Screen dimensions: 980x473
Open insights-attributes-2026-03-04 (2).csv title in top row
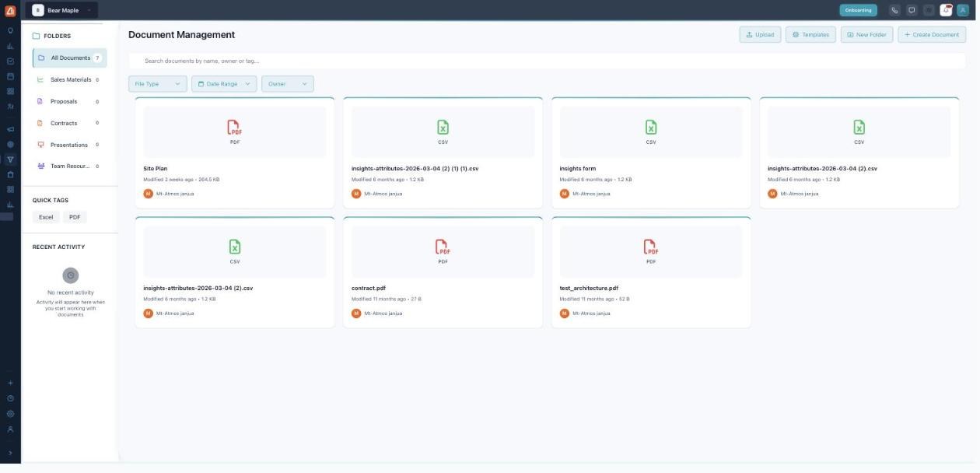point(822,168)
